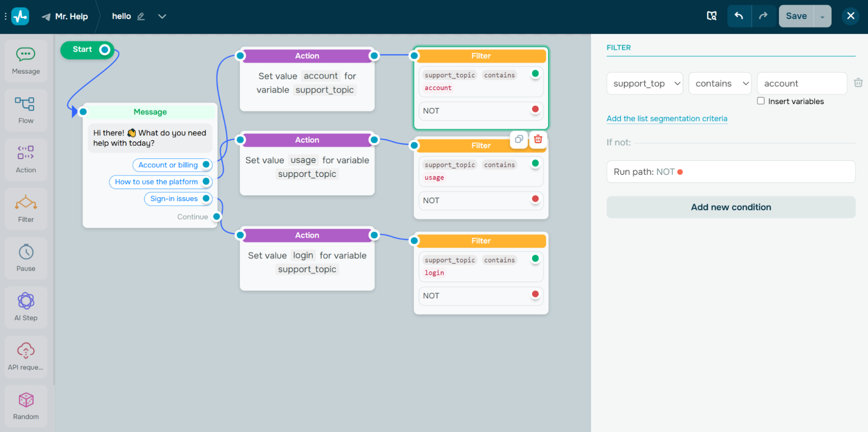The width and height of the screenshot is (868, 432).
Task: Click the Add new condition button
Action: click(731, 207)
